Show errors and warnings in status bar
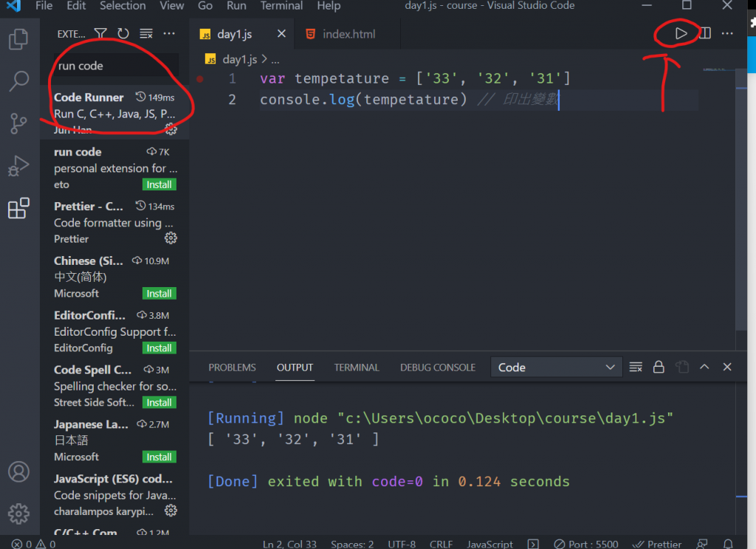 33,544
